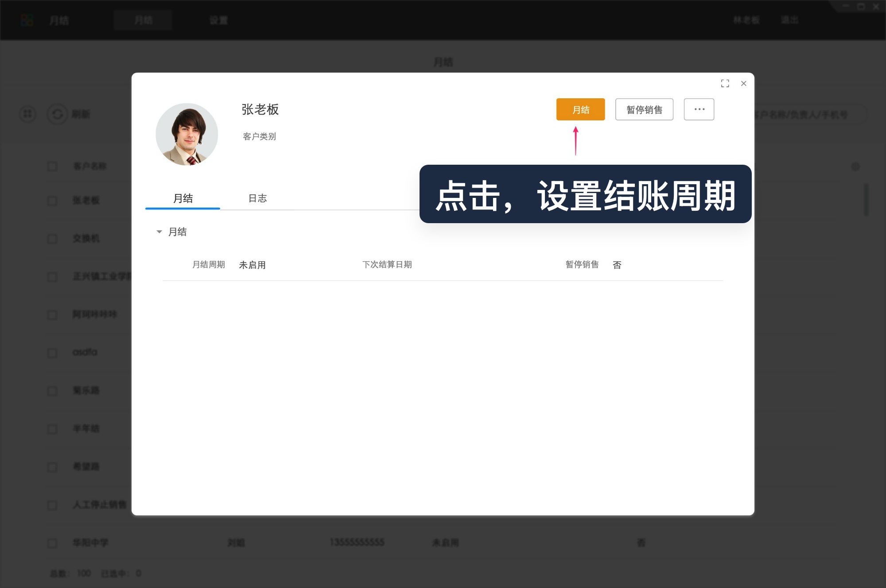
Task: Select the 月结 tab in the dialog
Action: pyautogui.click(x=183, y=199)
